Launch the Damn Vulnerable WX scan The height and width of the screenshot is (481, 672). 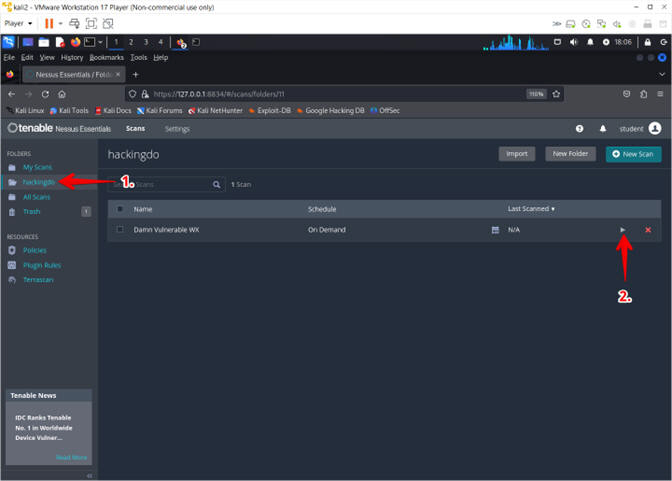(622, 230)
